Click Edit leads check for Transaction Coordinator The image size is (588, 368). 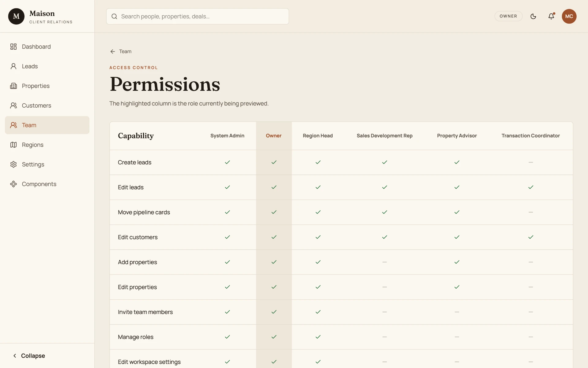(x=531, y=187)
